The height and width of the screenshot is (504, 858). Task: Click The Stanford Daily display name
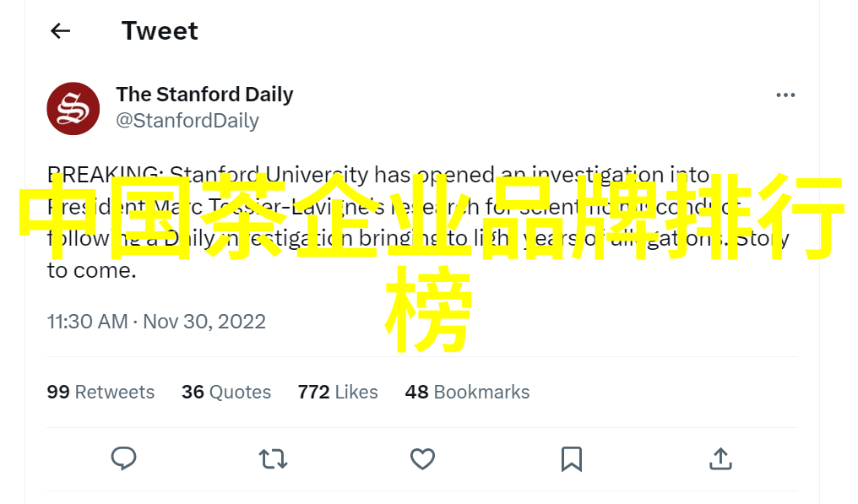204,95
